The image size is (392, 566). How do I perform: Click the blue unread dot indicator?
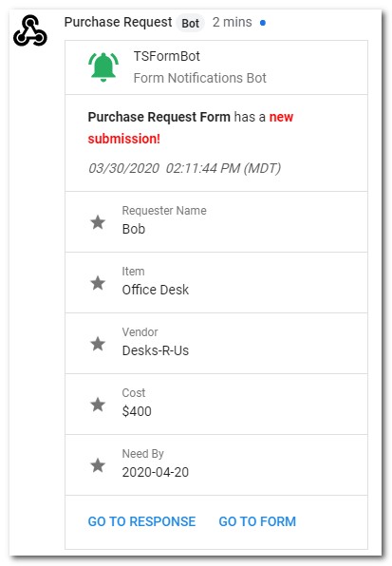tap(263, 23)
